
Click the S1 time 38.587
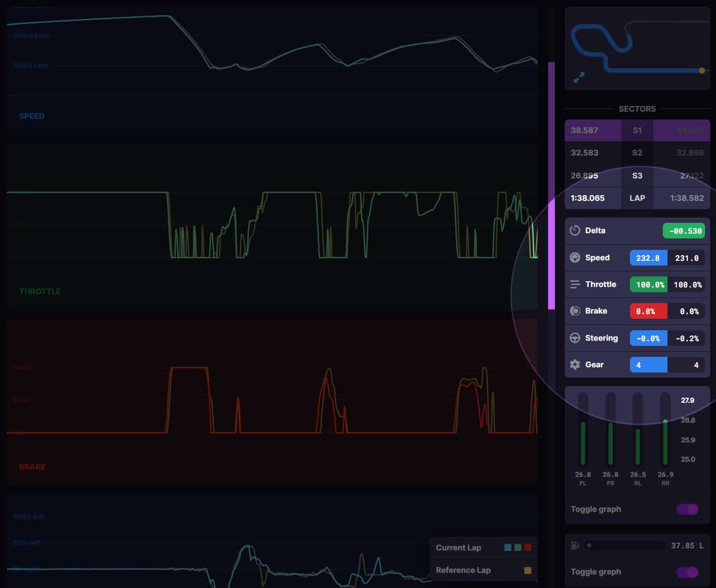(584, 130)
